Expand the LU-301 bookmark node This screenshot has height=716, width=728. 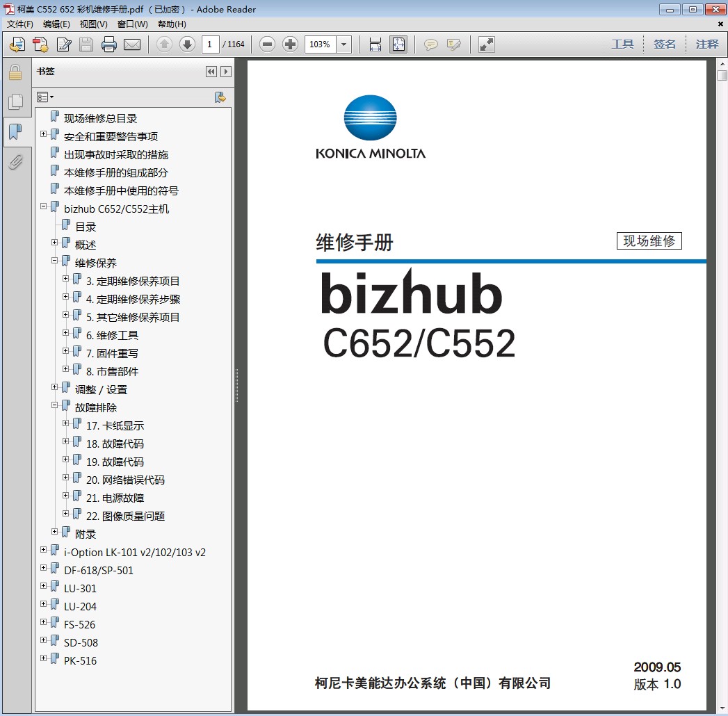tap(44, 586)
